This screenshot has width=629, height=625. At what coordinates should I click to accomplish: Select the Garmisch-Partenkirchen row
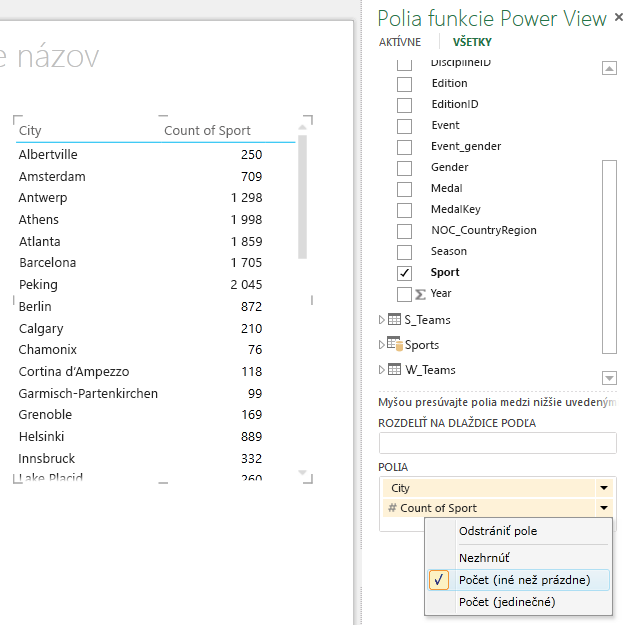(x=140, y=394)
